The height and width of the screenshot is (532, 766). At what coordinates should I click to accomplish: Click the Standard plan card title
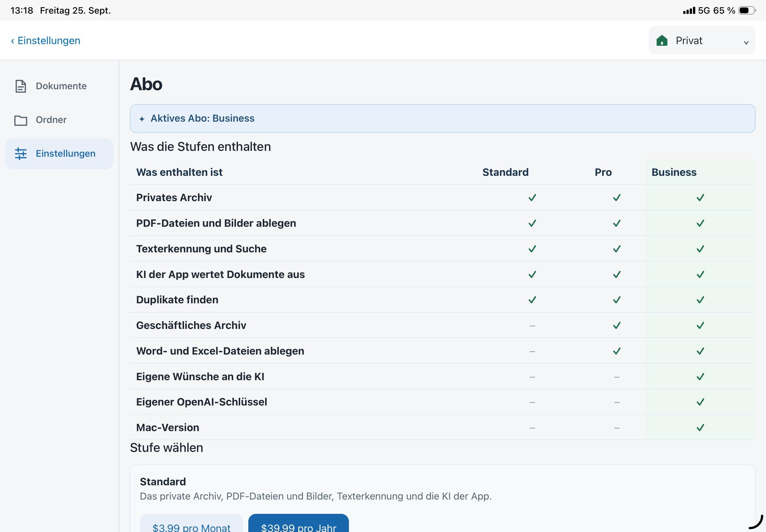click(163, 482)
